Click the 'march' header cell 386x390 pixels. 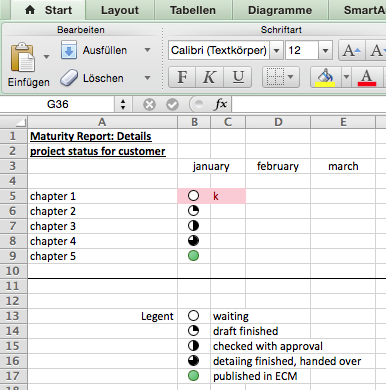[x=343, y=166]
